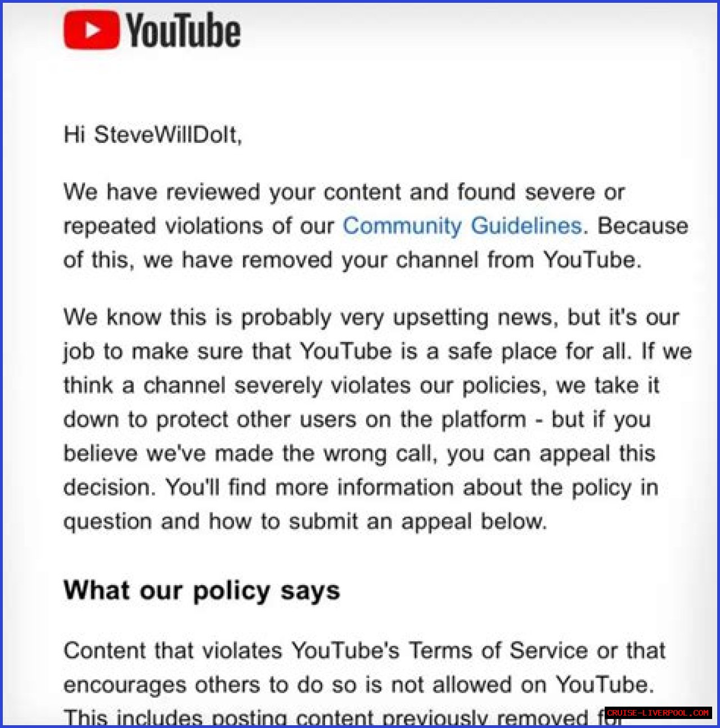Open the Community Guidelines link

click(462, 226)
